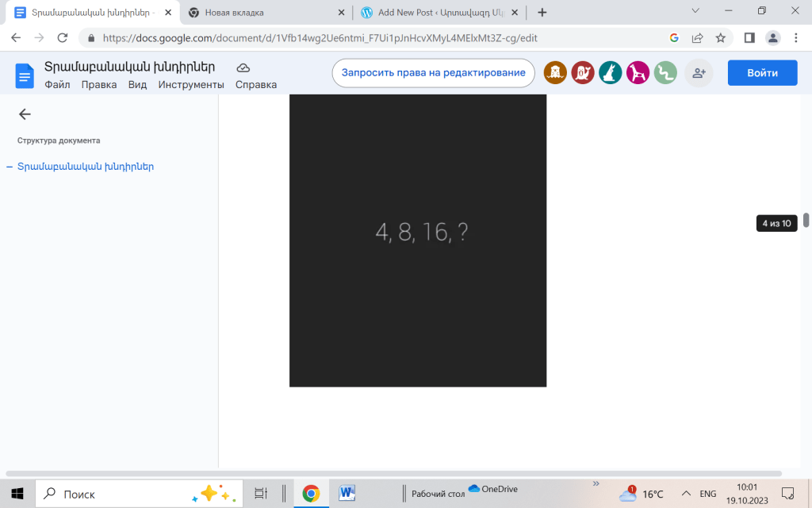Image resolution: width=812 pixels, height=508 pixels.
Task: Open the browser share page icon
Action: (697, 37)
